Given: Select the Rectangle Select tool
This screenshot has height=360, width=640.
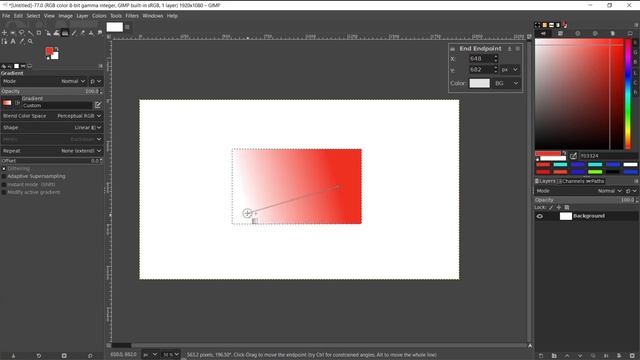Looking at the screenshot, I should [x=13, y=33].
